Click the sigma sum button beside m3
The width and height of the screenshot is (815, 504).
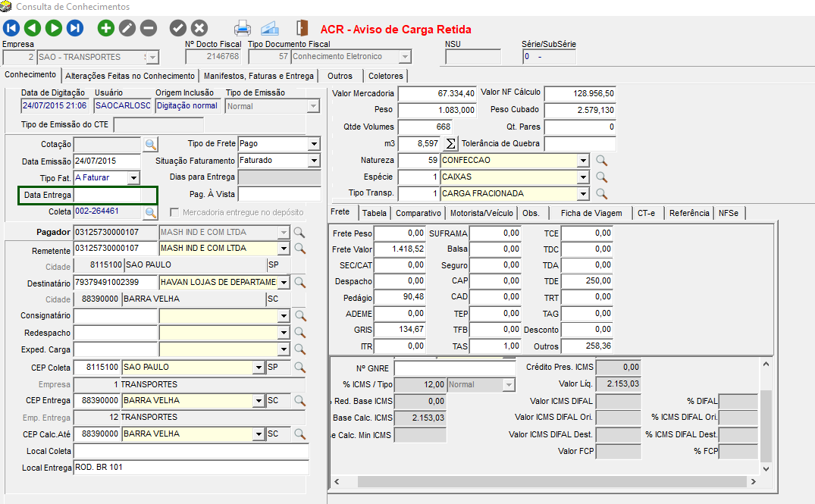[x=450, y=143]
